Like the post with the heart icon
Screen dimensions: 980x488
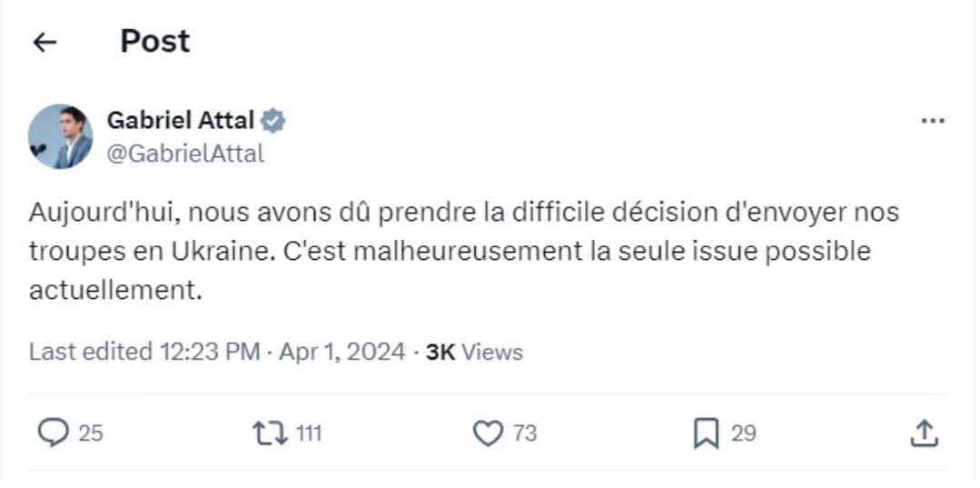488,433
